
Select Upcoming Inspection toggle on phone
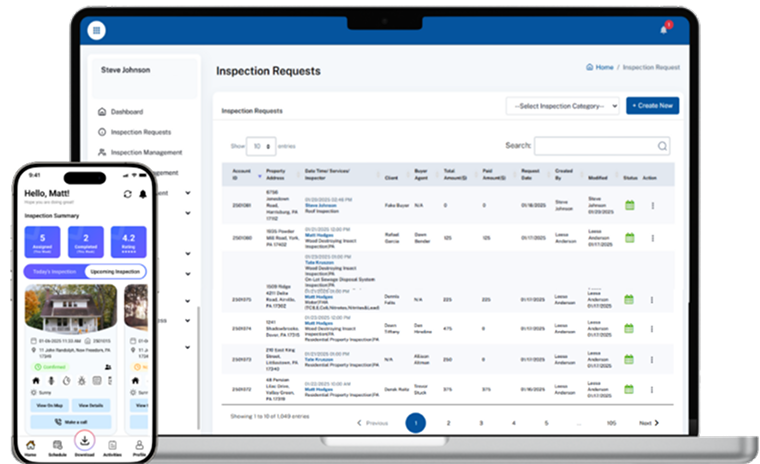coord(115,272)
